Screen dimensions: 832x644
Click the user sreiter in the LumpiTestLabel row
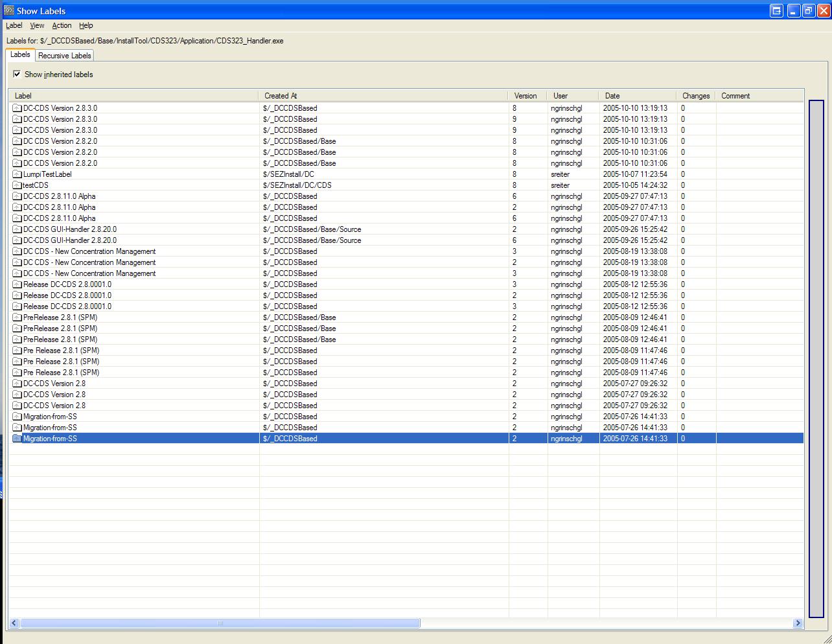coord(560,174)
